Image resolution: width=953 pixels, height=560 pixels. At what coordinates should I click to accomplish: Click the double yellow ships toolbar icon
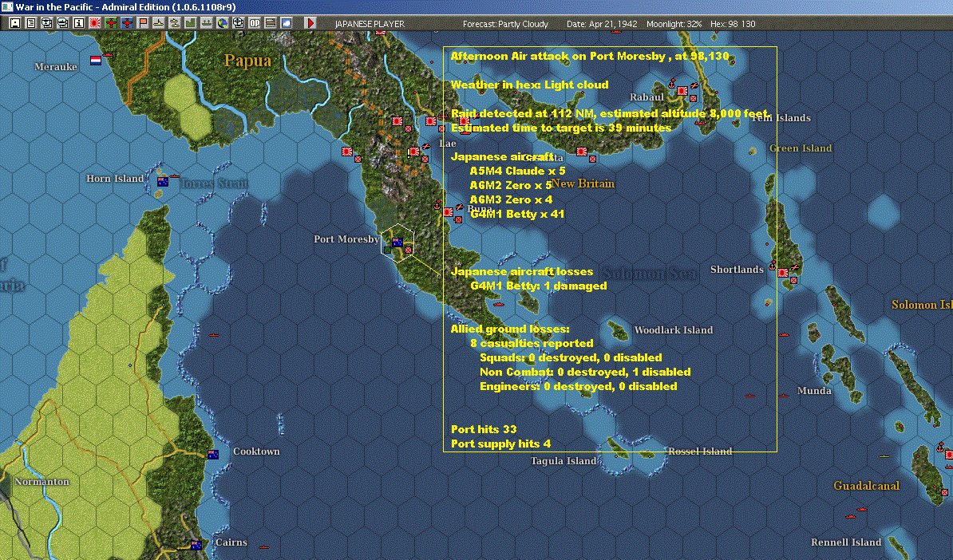pyautogui.click(x=175, y=23)
